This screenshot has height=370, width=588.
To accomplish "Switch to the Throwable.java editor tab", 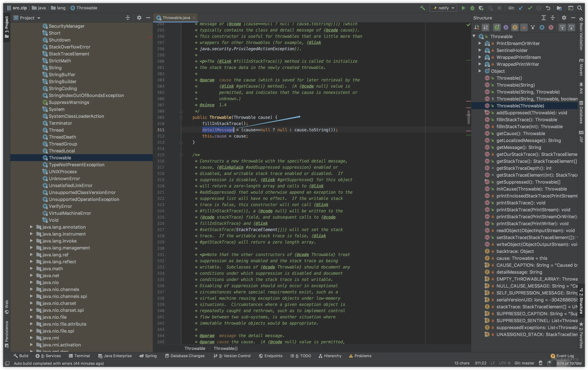I will pos(176,18).
